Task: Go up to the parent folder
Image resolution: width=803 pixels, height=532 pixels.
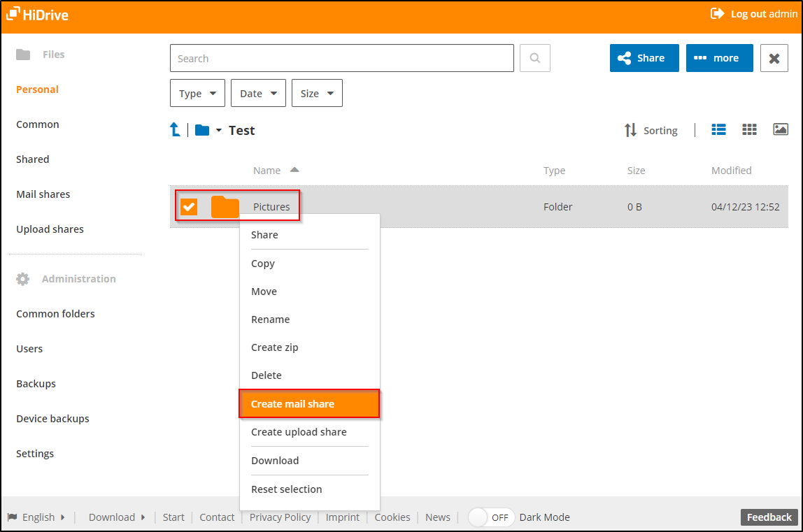Action: pyautogui.click(x=175, y=129)
